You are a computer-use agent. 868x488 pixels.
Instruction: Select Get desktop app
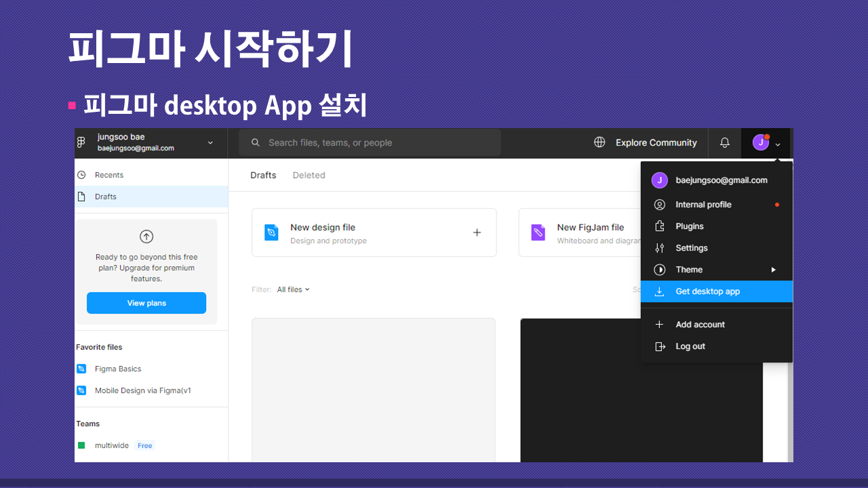coord(717,291)
